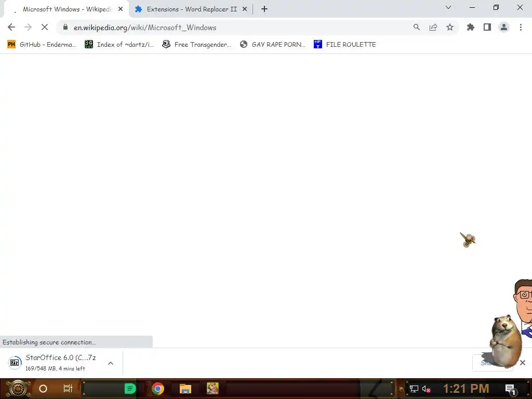532x399 pixels.
Task: Click the 7z file icon in downloads bar
Action: pos(15,363)
